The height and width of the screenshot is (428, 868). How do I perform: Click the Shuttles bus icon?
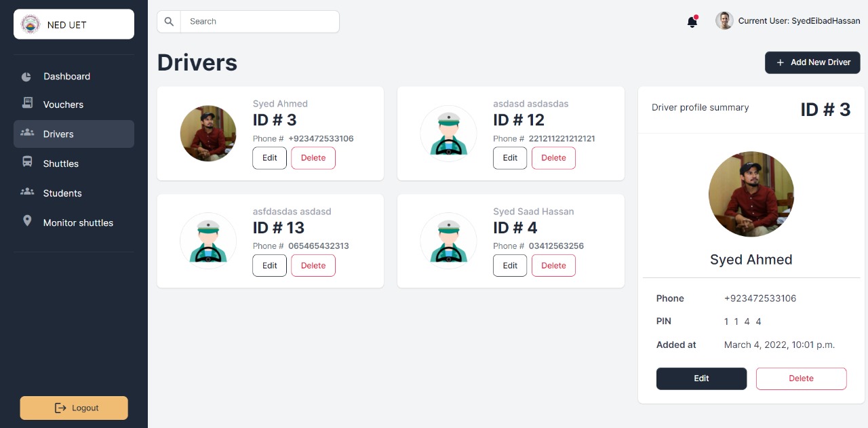click(27, 162)
